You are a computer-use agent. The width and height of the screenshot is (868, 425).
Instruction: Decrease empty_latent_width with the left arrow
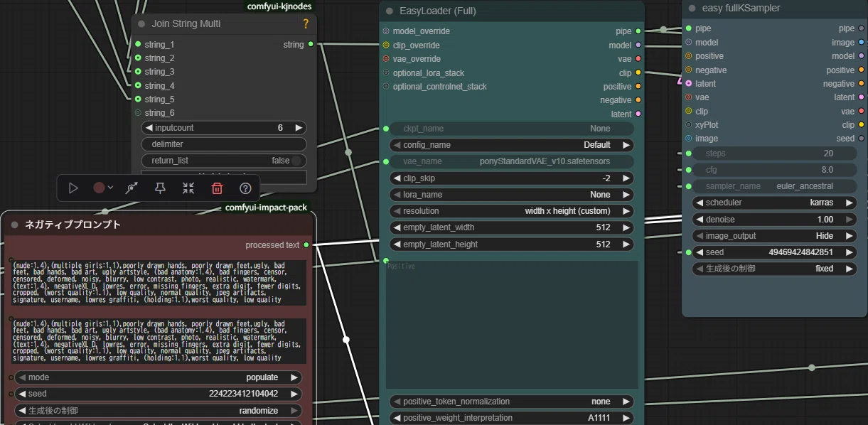click(x=397, y=227)
